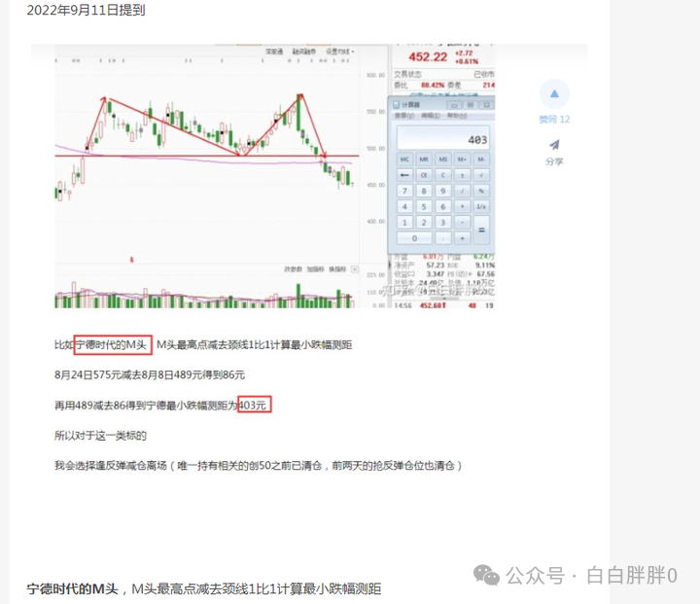The height and width of the screenshot is (604, 700).
Task: Click the paper-plane share icon
Action: (554, 145)
